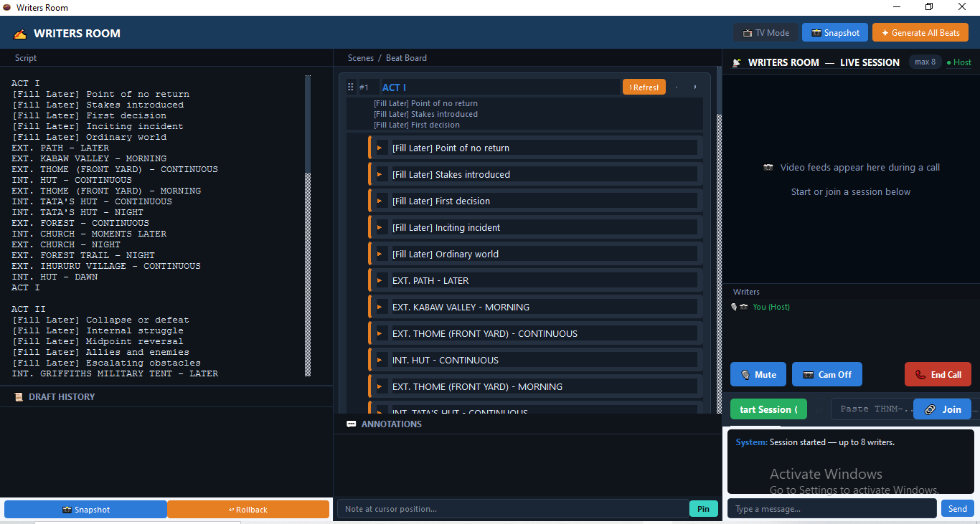Click the Writers list heading

coord(746,292)
